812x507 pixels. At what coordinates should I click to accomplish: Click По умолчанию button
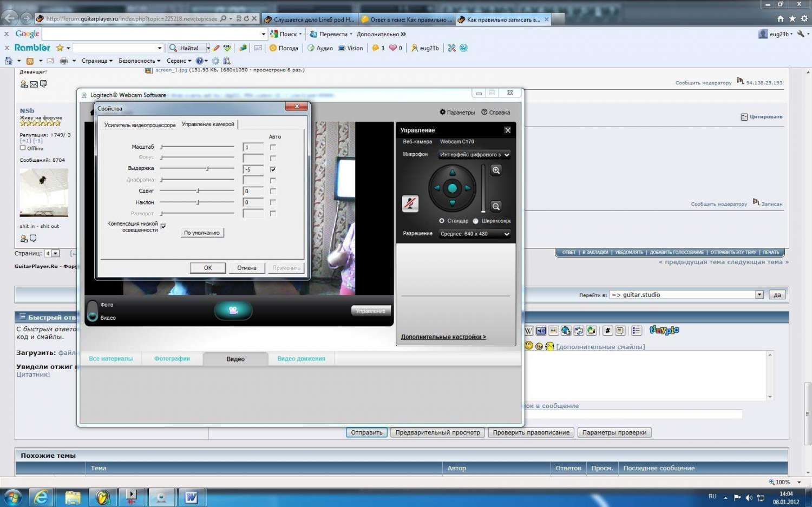click(202, 233)
